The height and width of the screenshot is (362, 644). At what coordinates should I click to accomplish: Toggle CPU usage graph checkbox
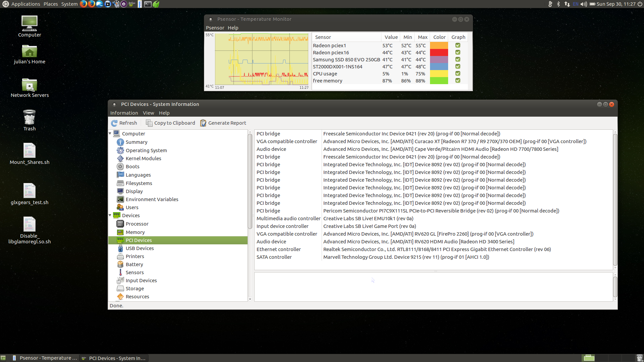click(458, 73)
